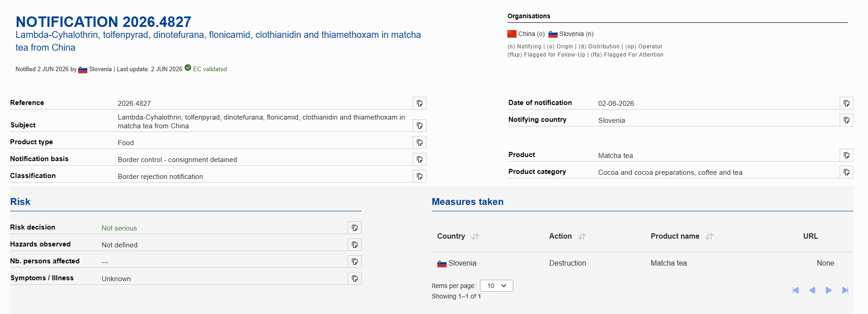The height and width of the screenshot is (314, 868).
Task: Copy the Product value Matcha tea
Action: [x=847, y=155]
